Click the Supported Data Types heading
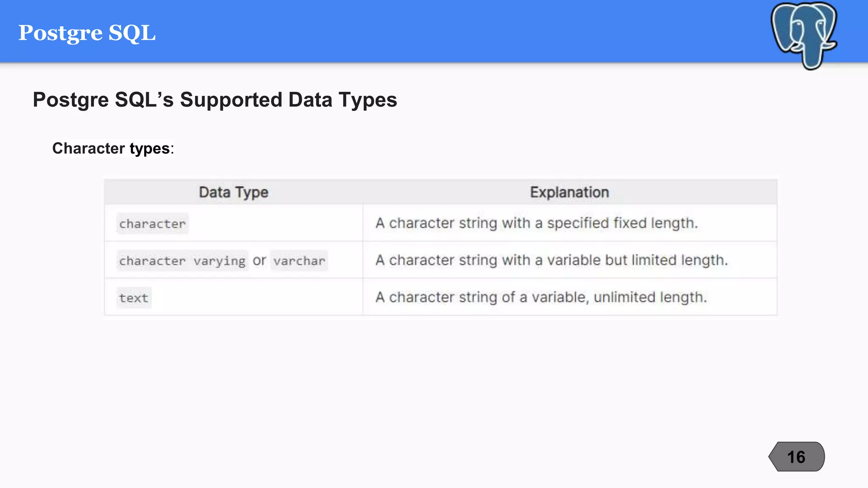This screenshot has width=868, height=488. 215,100
